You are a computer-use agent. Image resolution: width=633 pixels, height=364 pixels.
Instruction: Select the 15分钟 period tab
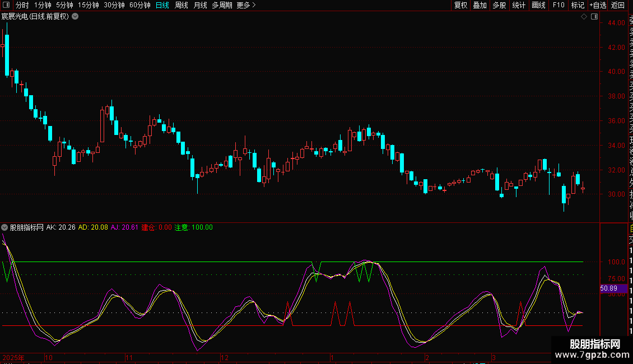point(88,5)
